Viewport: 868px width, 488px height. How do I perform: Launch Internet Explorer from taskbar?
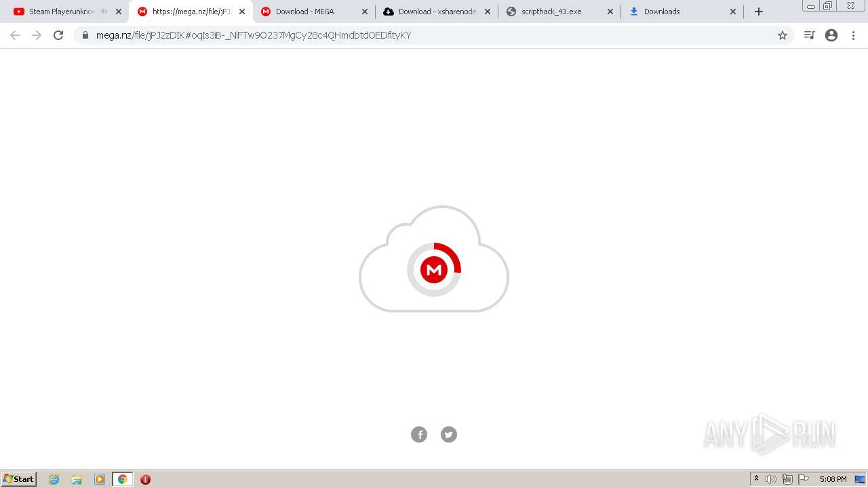[x=54, y=479]
